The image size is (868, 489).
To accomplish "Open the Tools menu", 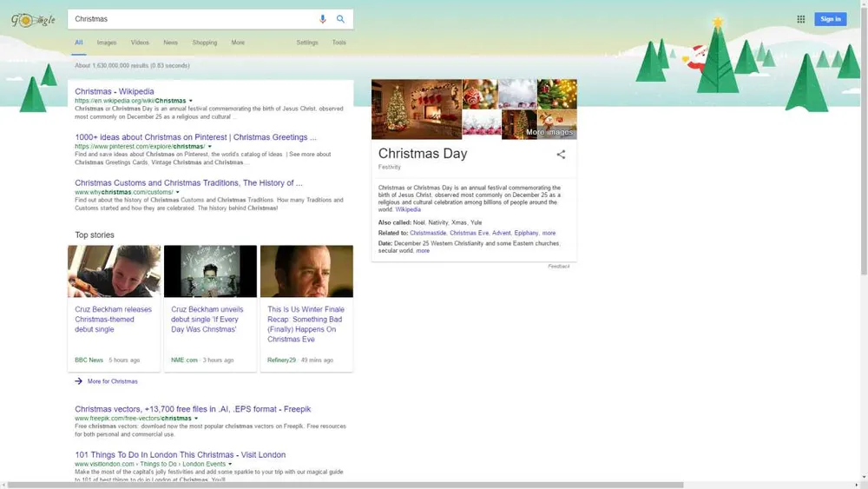I will coord(339,43).
